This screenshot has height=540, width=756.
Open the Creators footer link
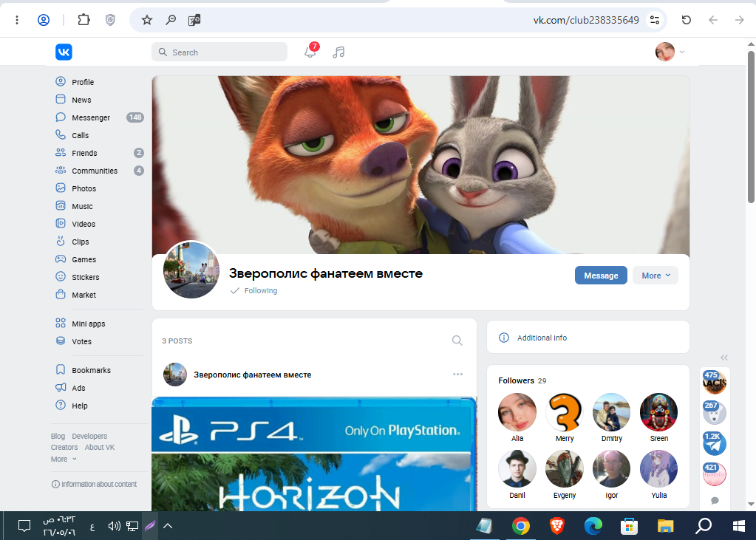(64, 448)
